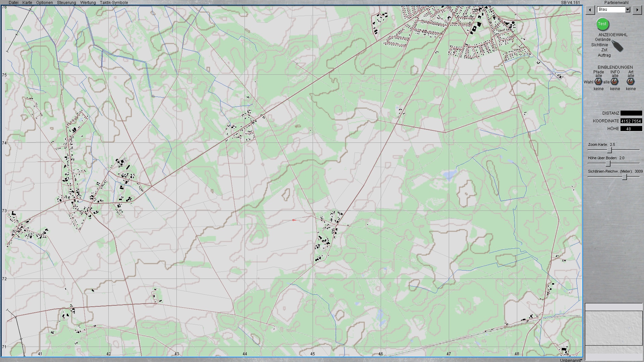Open the Taktik-Symbole menu
Viewport: 644px width, 362px height.
coord(114,3)
